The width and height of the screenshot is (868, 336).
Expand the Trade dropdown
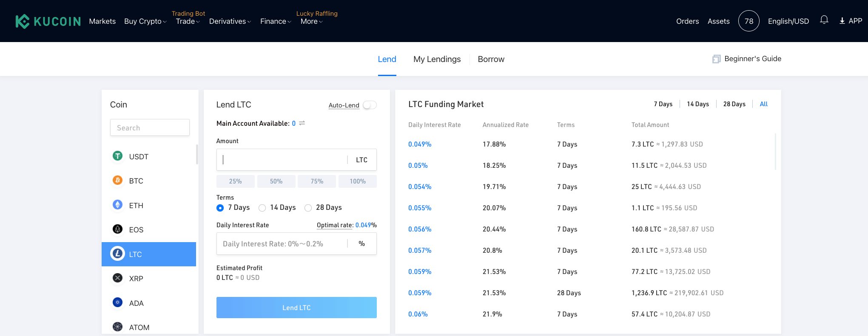(x=188, y=21)
